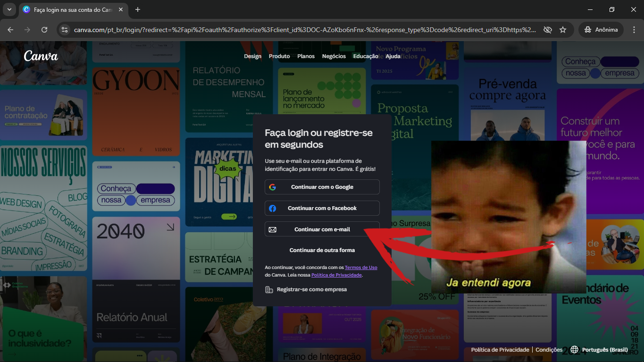Click the 'Ja entendi agora' meme image
The image size is (644, 362).
tap(509, 217)
